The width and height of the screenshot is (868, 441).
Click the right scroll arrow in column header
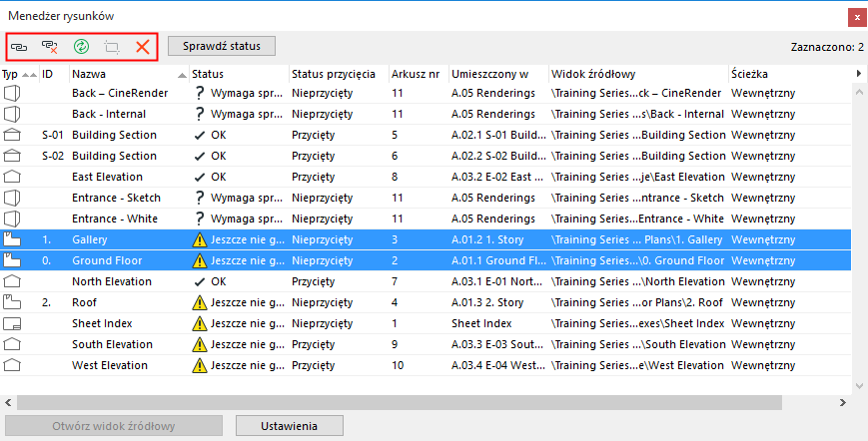click(859, 74)
